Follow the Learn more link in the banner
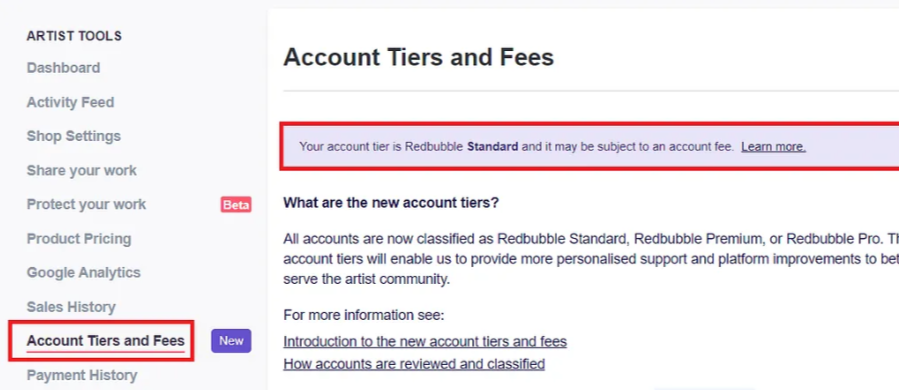899x390 pixels. tap(773, 147)
